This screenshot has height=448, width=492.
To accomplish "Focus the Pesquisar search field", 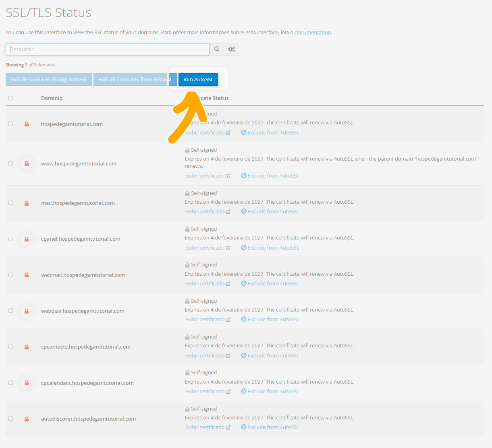I will click(108, 50).
